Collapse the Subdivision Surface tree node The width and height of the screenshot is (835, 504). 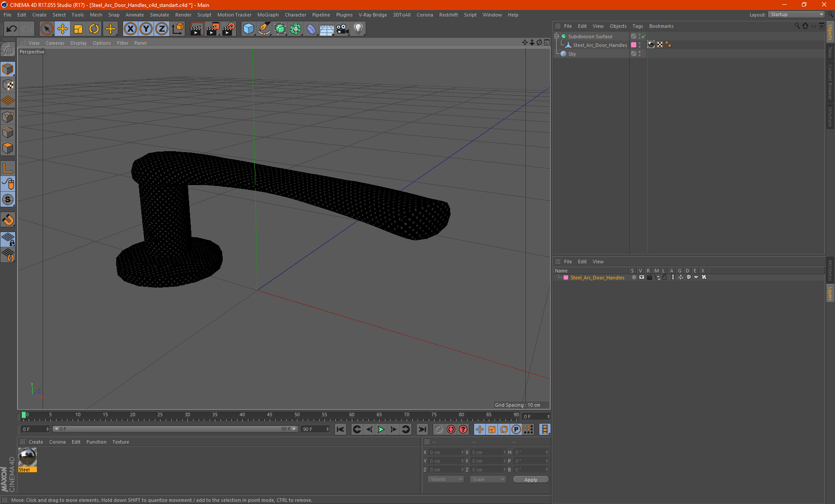[x=556, y=36]
